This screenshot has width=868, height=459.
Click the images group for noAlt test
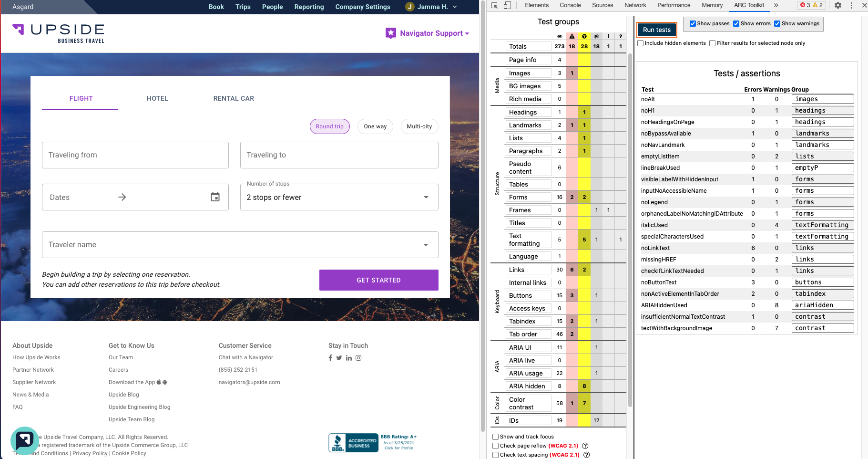click(823, 99)
